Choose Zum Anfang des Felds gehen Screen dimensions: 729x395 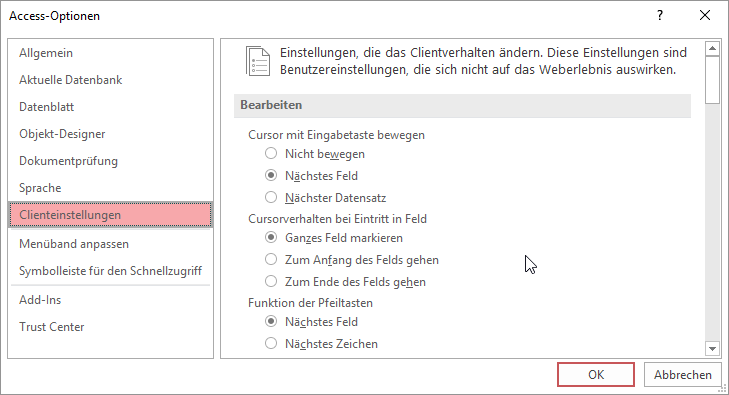click(271, 259)
